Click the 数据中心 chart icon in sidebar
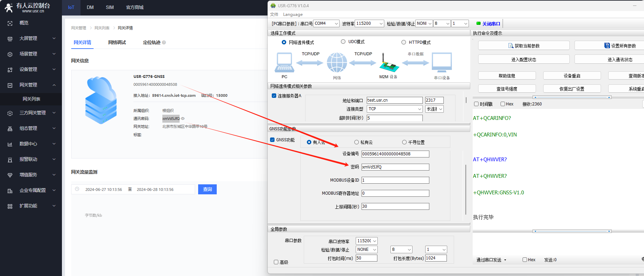 pyautogui.click(x=10, y=144)
